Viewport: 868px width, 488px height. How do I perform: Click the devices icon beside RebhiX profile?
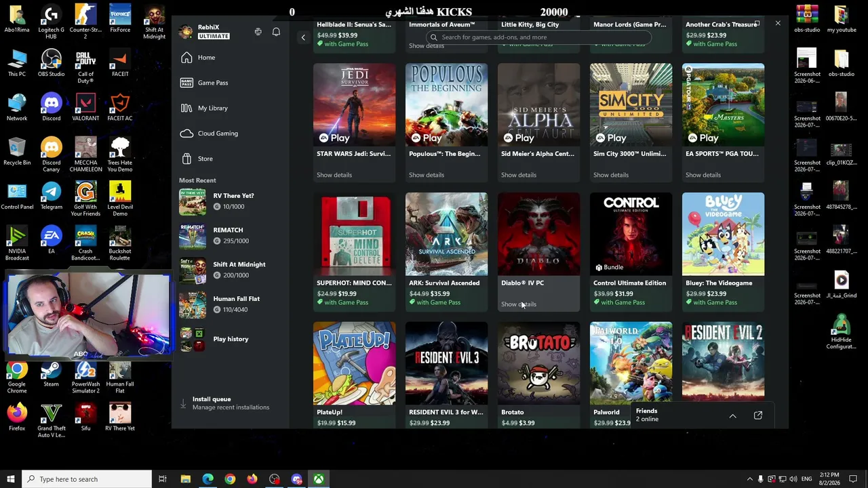point(258,32)
